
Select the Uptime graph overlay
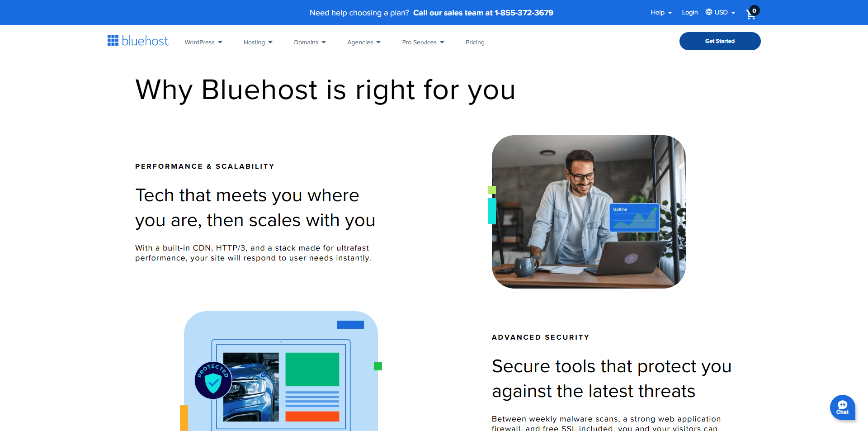tap(634, 218)
